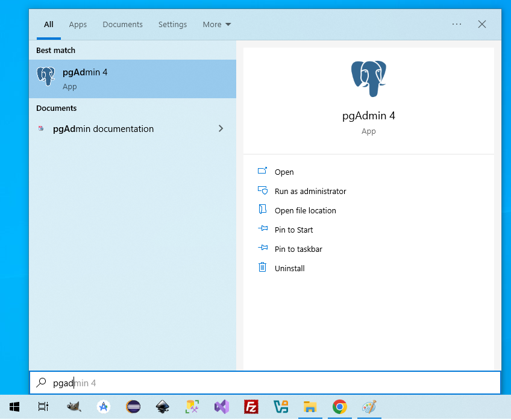
Task: Expand pgAdmin documentation result arrow
Action: pyautogui.click(x=221, y=128)
